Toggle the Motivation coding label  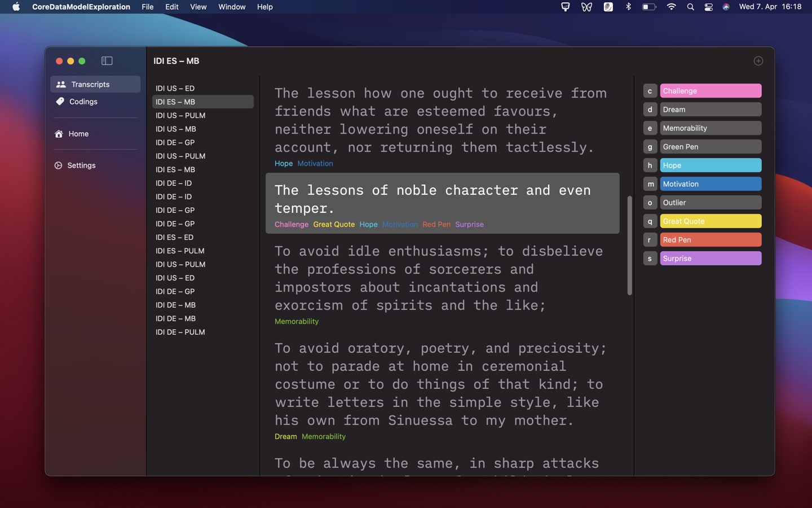tap(710, 184)
